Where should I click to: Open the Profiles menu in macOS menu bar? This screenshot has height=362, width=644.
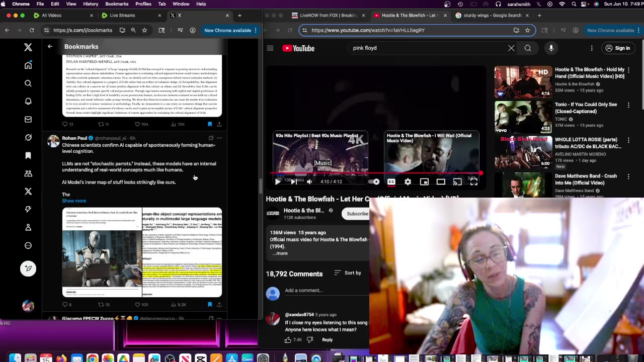click(143, 4)
